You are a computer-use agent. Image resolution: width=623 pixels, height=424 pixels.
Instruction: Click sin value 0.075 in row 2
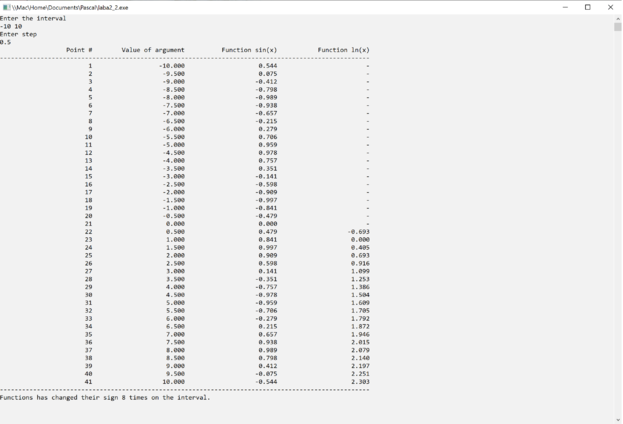tap(268, 74)
